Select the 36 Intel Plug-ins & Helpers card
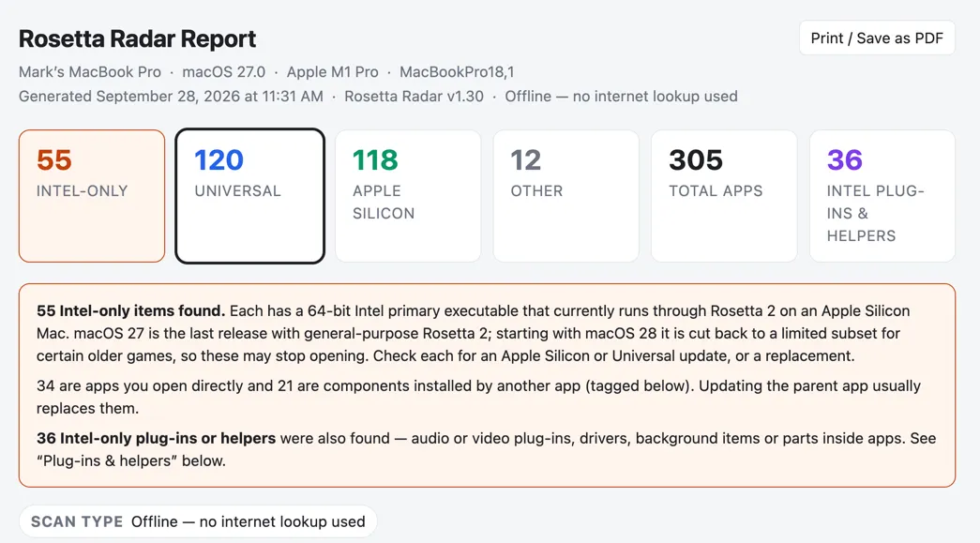Image resolution: width=980 pixels, height=543 pixels. 882,196
